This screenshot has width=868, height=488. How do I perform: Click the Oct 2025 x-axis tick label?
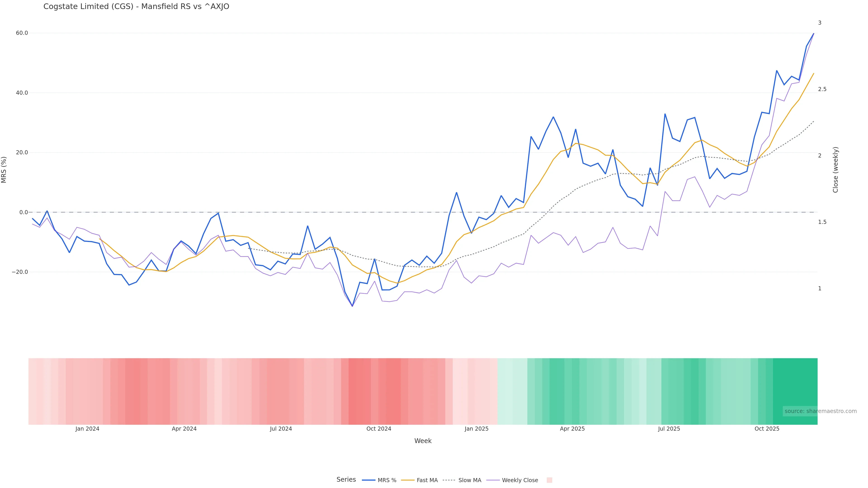tap(767, 429)
